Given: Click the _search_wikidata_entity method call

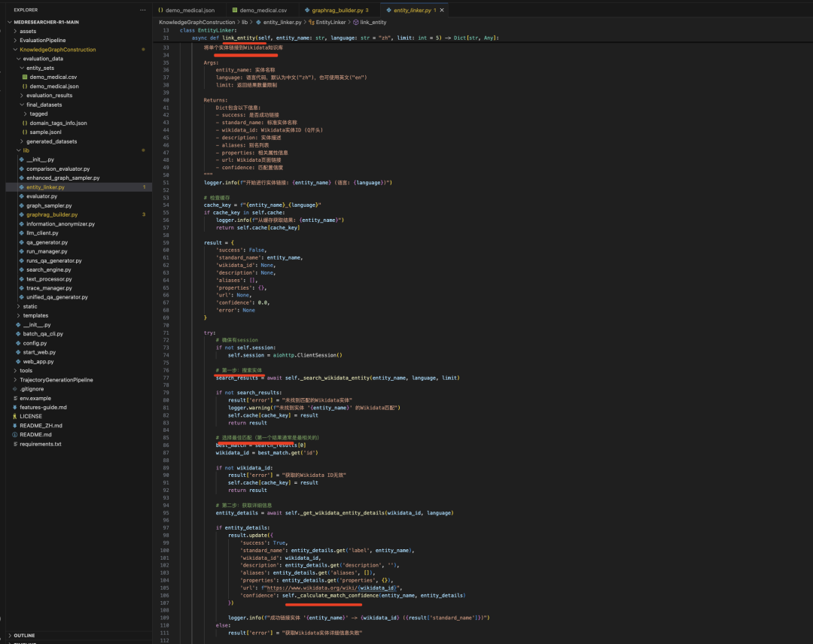Looking at the screenshot, I should point(334,378).
